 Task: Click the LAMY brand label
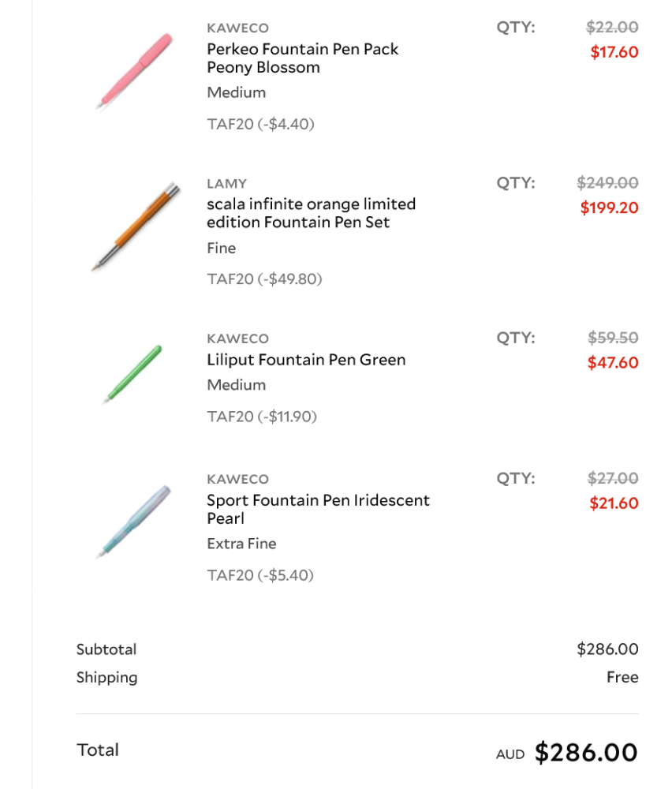click(226, 183)
